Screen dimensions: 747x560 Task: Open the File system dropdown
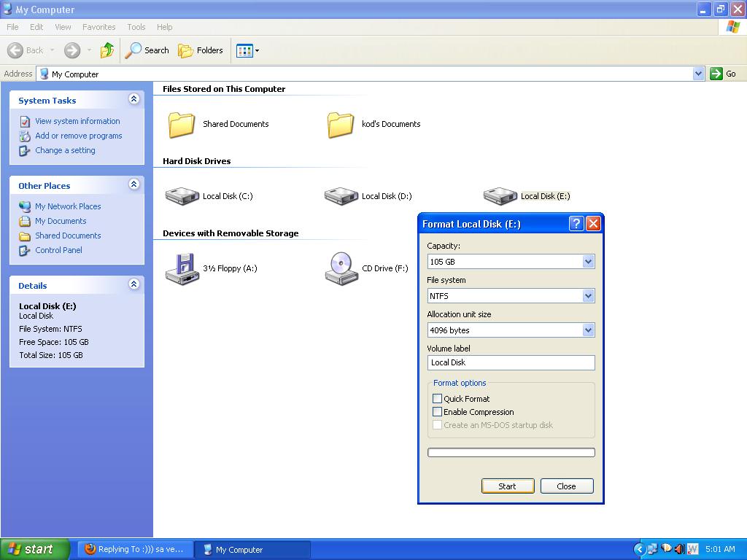589,296
